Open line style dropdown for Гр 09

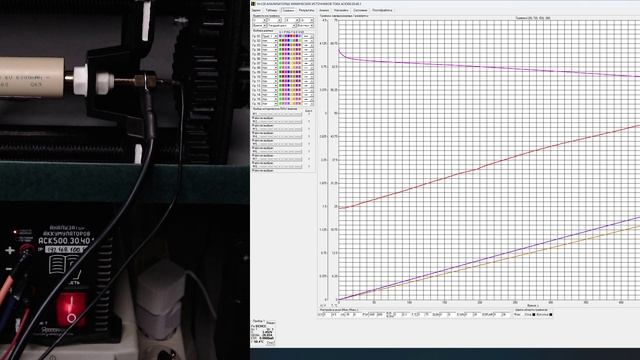pos(308,72)
